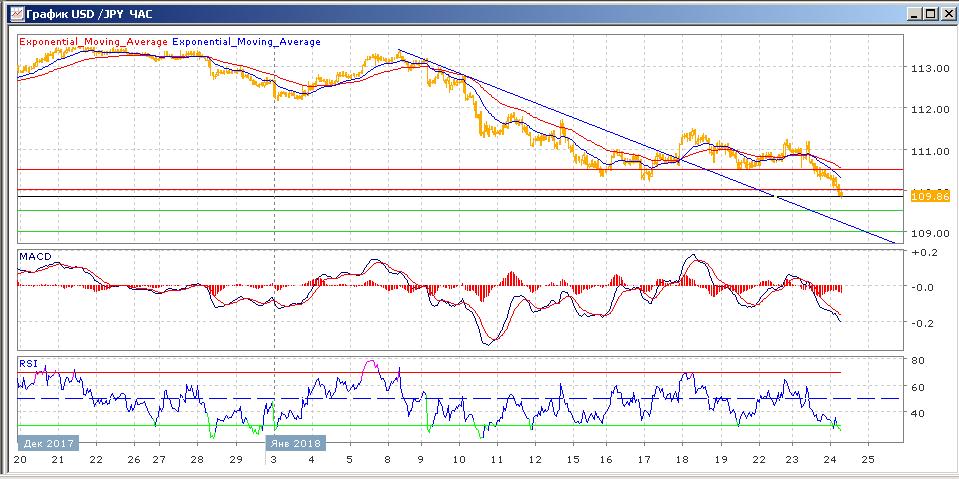
Task: Select the red Exponential_Moving_Average label
Action: point(94,42)
